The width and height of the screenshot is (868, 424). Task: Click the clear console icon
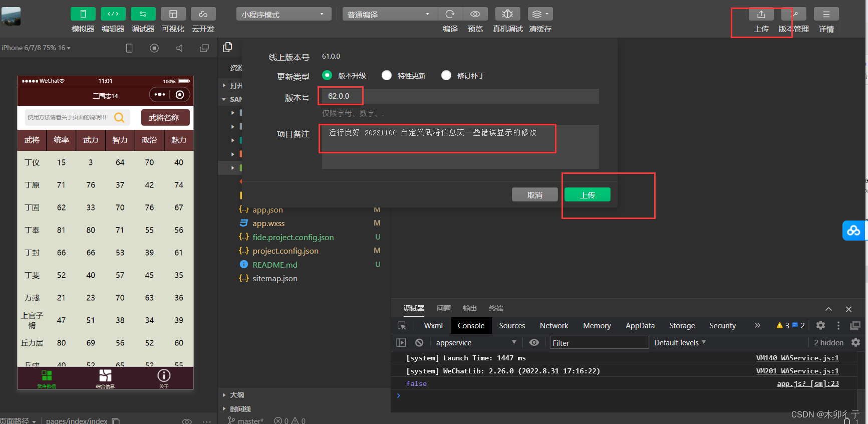tap(419, 343)
